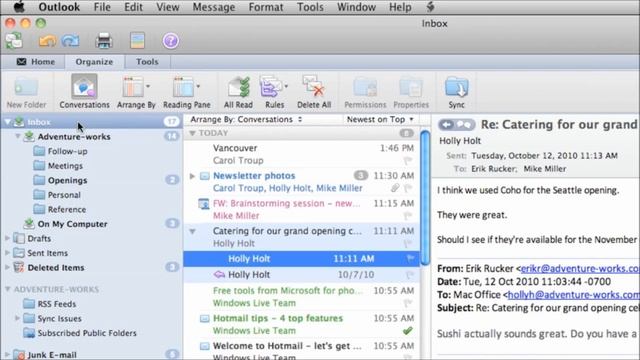This screenshot has height=360, width=640.
Task: Click the Print icon
Action: (x=104, y=41)
